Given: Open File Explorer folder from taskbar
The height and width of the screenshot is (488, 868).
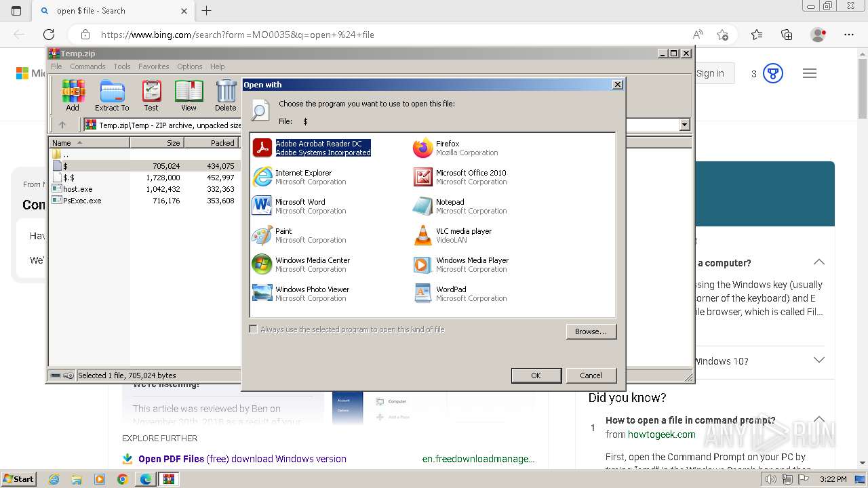Looking at the screenshot, I should pos(77,479).
